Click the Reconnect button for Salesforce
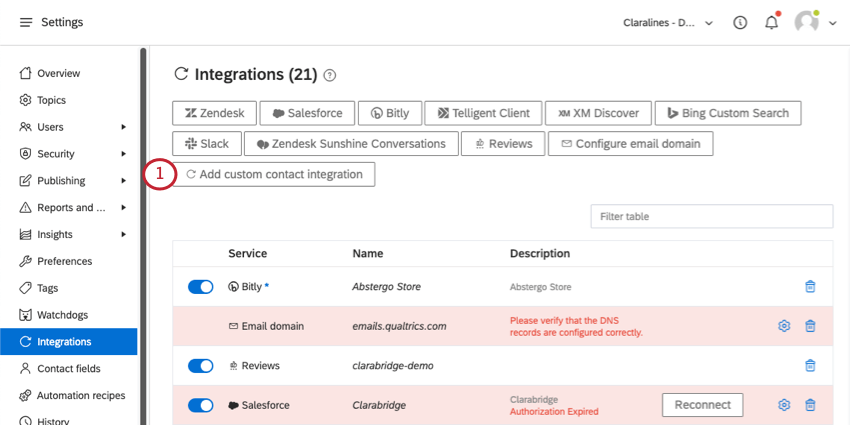 pos(702,405)
